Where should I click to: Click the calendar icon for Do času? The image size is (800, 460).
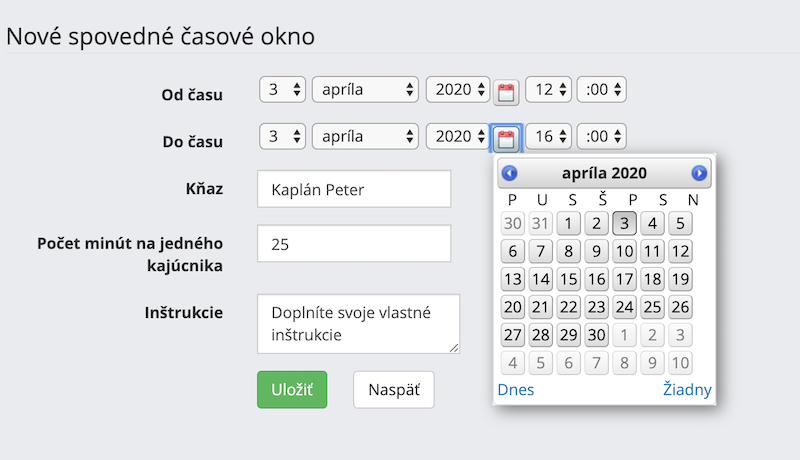point(506,138)
